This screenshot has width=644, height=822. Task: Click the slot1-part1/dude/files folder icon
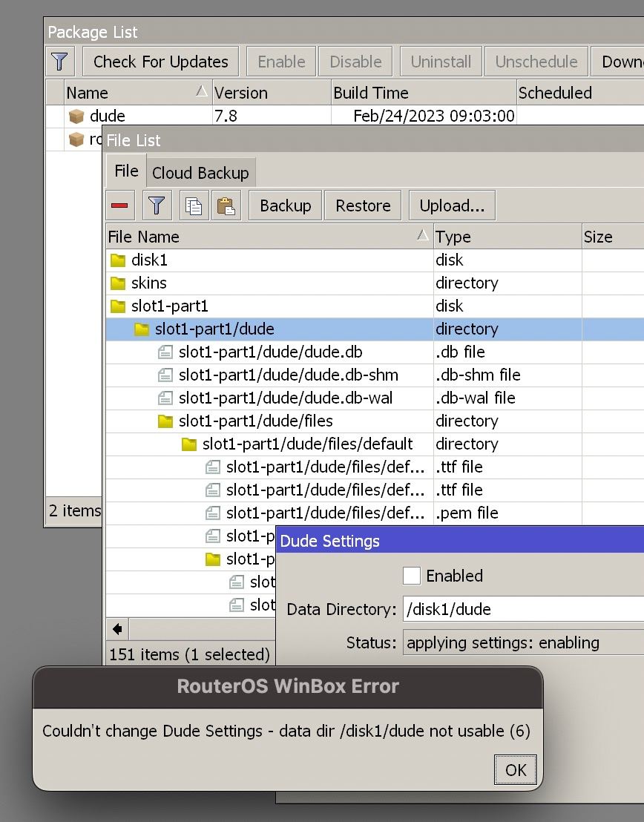pyautogui.click(x=165, y=421)
